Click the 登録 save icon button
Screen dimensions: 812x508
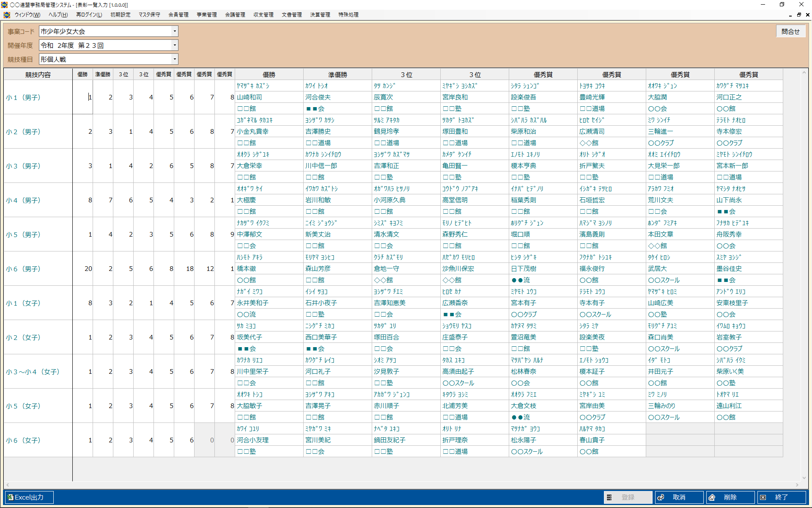tap(609, 497)
